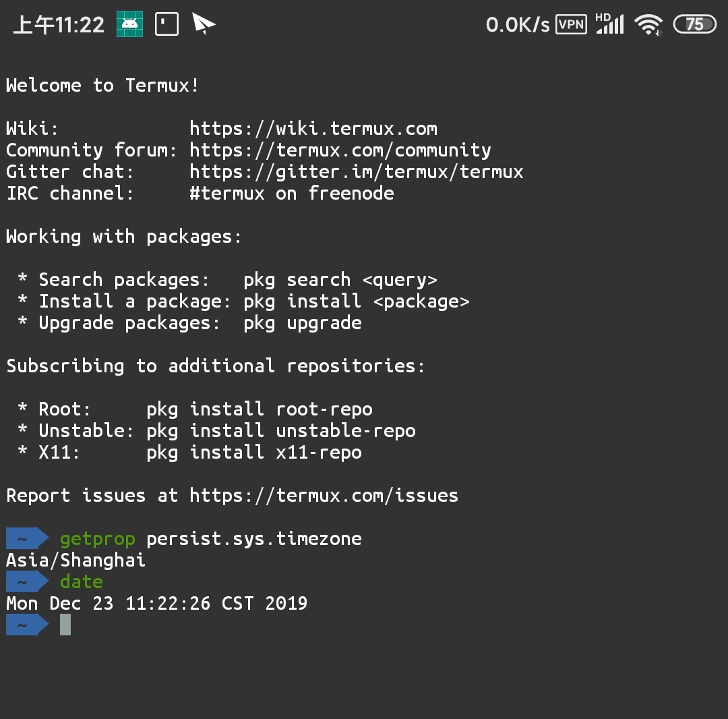Tap the green getprop command text
Viewport: 728px width, 719px height.
pyautogui.click(x=98, y=540)
